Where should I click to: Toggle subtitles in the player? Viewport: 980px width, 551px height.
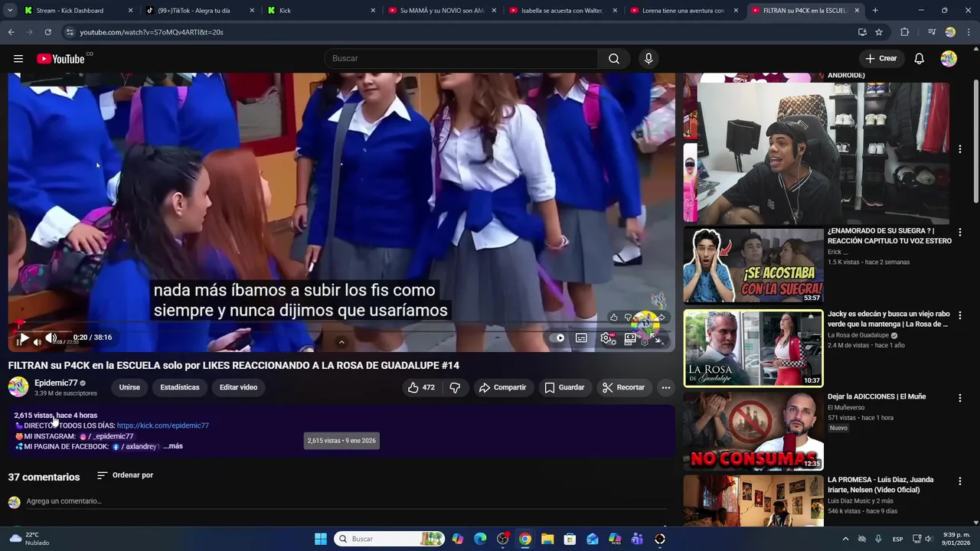pos(581,337)
